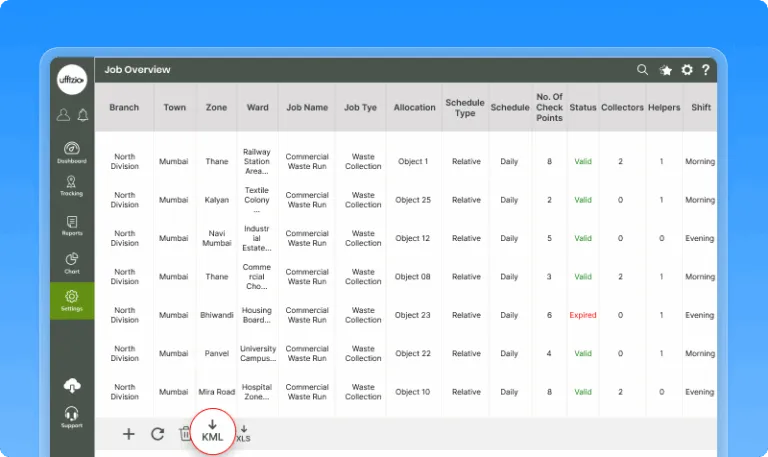Refresh the job list
Screen dimensions: 768x457
click(x=157, y=434)
